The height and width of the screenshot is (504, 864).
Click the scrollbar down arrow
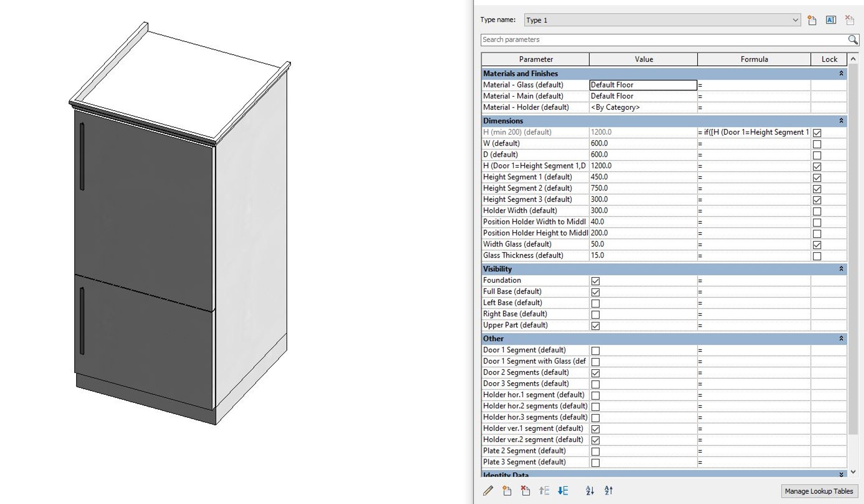pyautogui.click(x=853, y=472)
